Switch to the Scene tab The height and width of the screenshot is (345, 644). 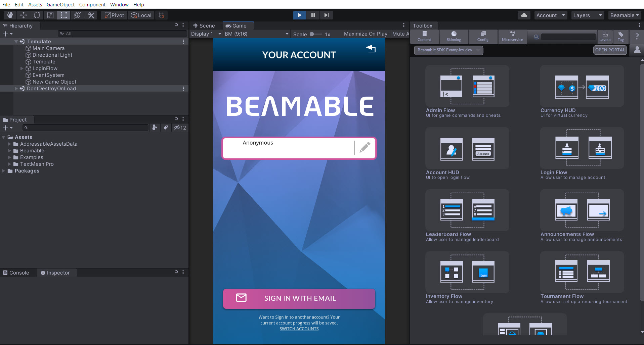pos(204,26)
